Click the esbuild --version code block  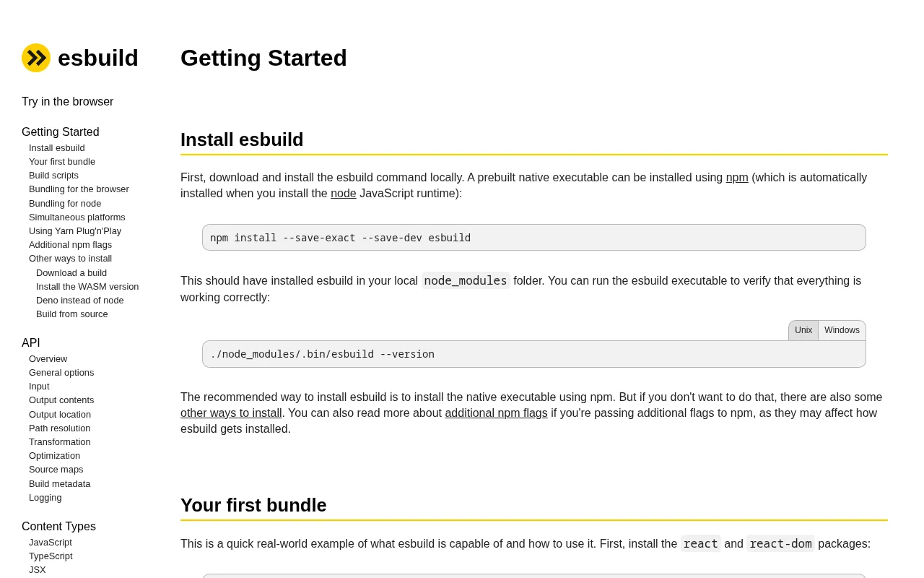tap(534, 354)
